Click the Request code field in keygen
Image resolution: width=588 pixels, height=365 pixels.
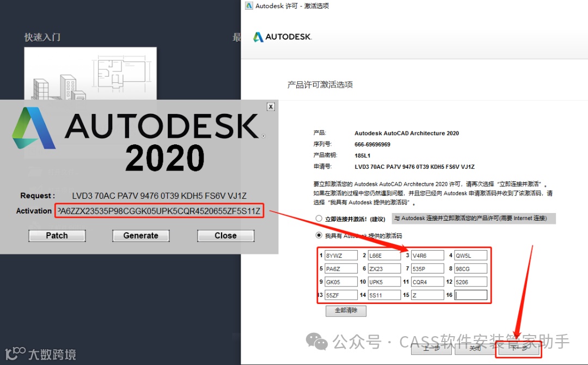click(x=160, y=196)
